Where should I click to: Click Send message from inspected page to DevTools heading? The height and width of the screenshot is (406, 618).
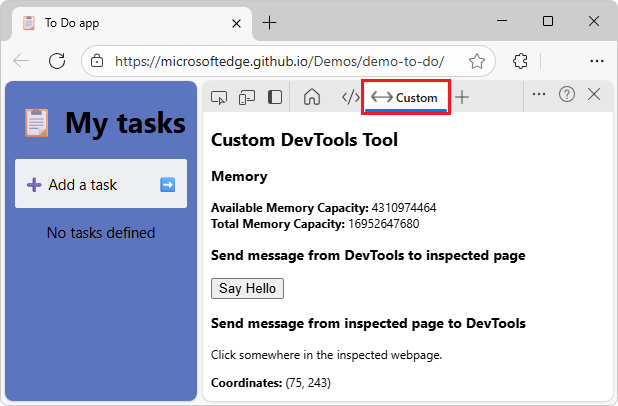click(x=368, y=323)
